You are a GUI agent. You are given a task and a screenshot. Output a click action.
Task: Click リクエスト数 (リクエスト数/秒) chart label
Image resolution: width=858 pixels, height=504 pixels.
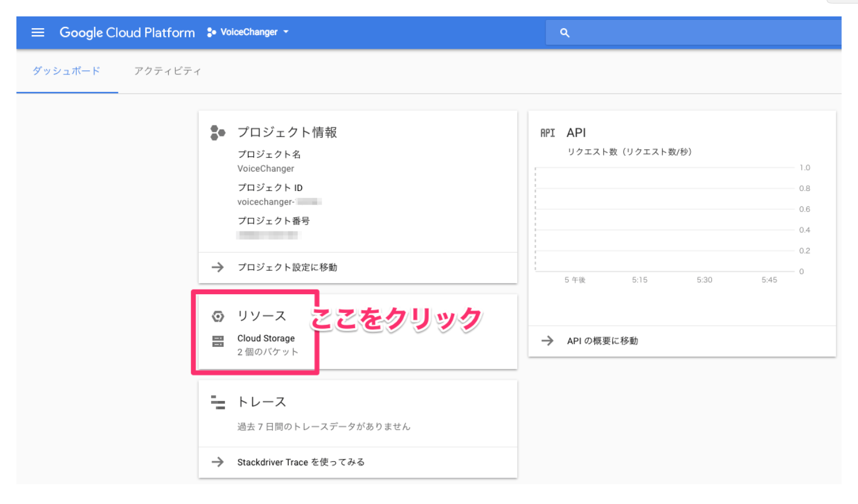pos(629,152)
